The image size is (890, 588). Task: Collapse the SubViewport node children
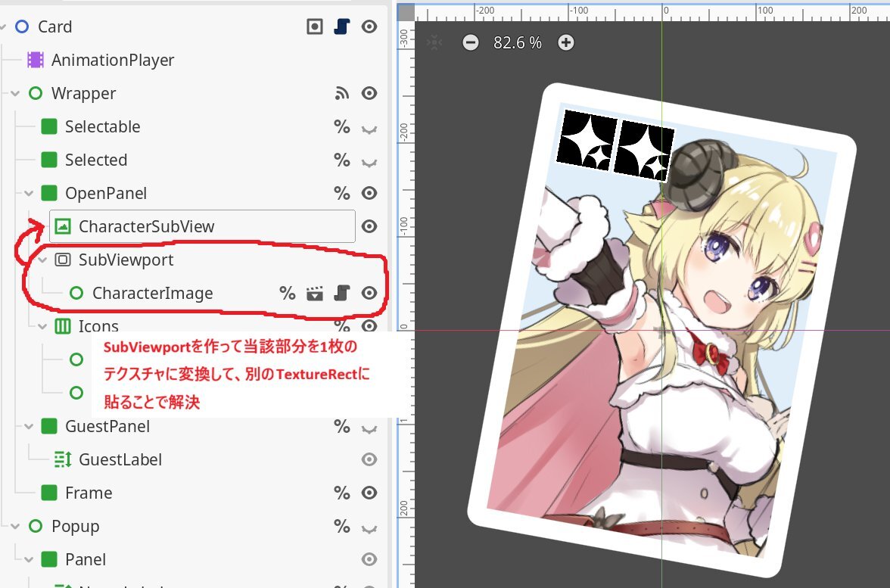[x=42, y=260]
